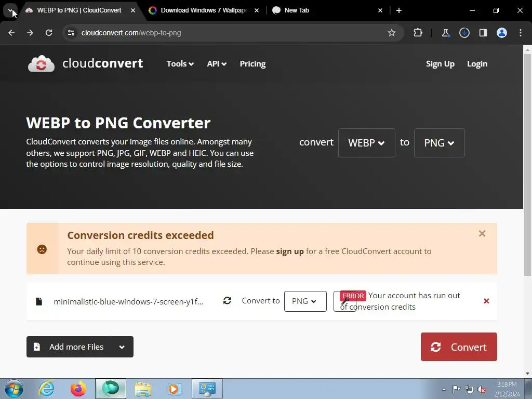Toggle the browser side panel icon

483,33
